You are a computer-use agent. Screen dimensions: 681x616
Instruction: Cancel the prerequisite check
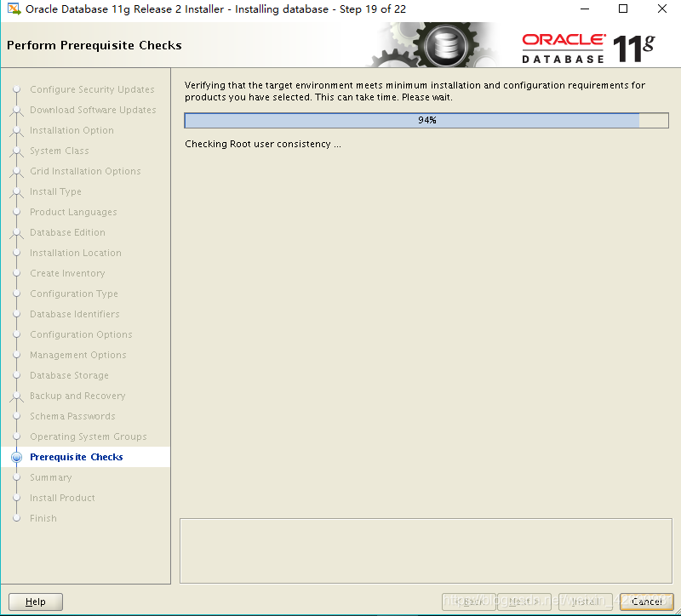[x=647, y=602]
